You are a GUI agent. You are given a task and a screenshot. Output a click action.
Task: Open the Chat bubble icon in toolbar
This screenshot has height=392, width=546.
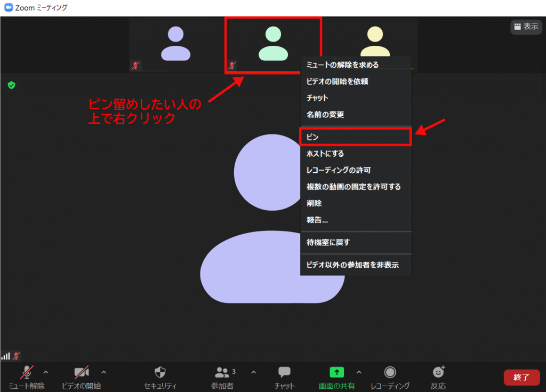[284, 372]
